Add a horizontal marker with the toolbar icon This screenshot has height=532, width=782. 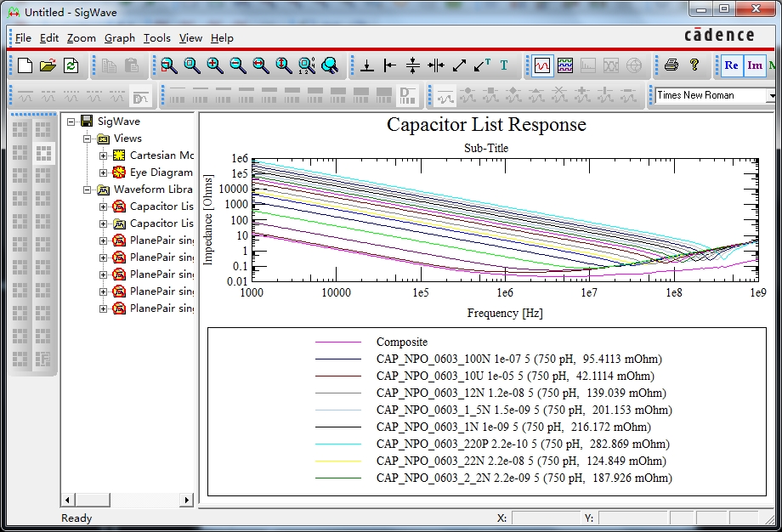367,65
